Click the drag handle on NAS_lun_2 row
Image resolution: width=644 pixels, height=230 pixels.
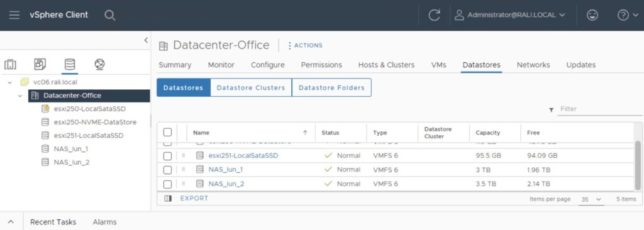183,183
